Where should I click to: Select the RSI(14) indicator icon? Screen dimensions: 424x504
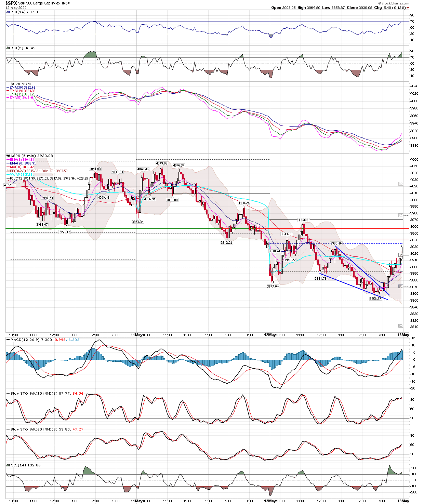(x=8, y=12)
